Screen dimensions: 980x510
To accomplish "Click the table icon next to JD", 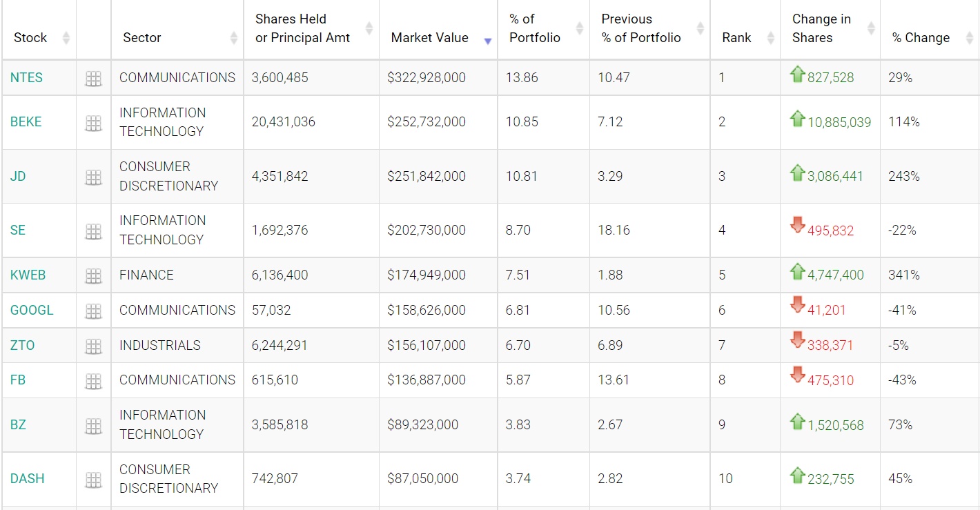I will tap(93, 177).
